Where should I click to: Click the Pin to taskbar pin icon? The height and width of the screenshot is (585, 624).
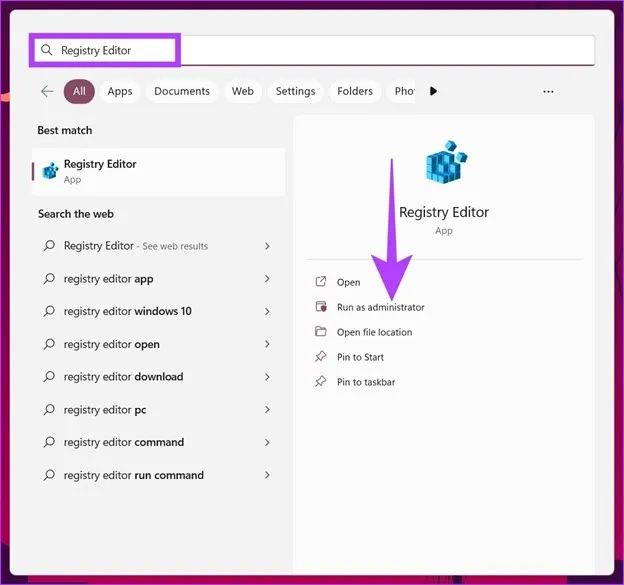point(321,382)
